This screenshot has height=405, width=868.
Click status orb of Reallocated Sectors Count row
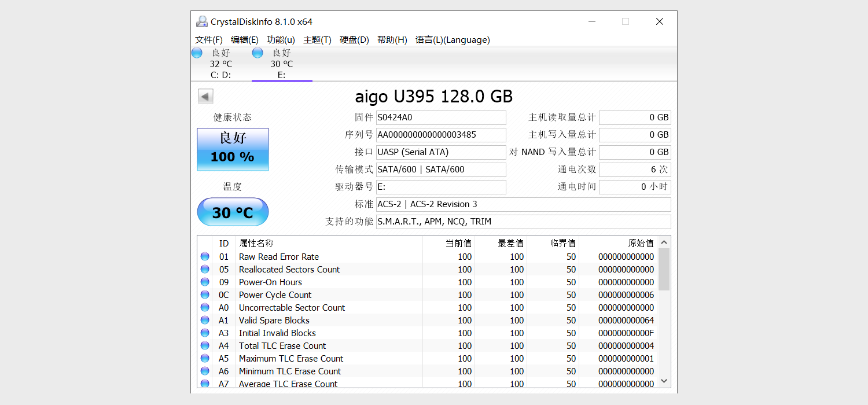[x=205, y=269]
